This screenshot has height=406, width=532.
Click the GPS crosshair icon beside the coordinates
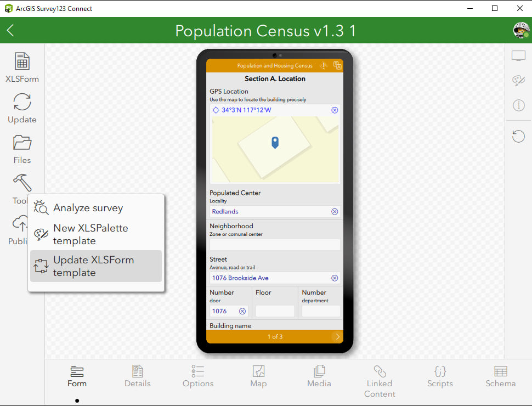(216, 110)
